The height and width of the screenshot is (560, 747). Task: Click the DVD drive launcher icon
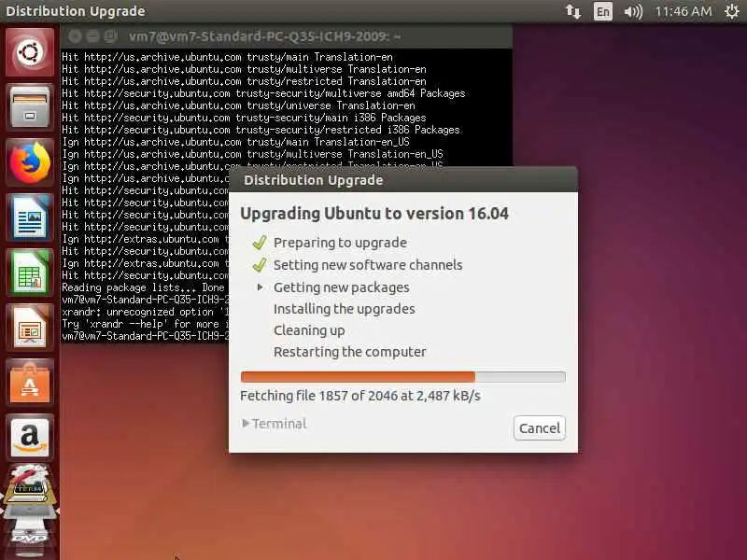pyautogui.click(x=30, y=533)
